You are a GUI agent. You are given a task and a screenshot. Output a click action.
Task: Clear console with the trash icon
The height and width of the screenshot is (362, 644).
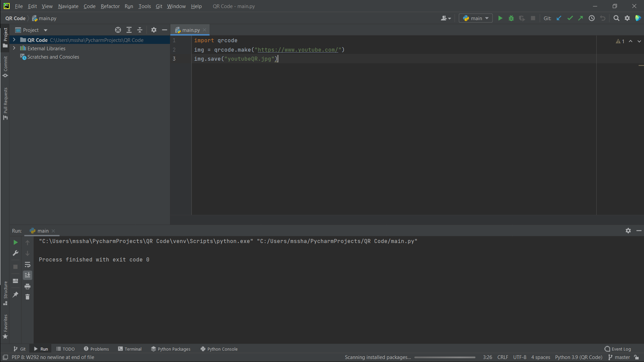click(x=27, y=297)
